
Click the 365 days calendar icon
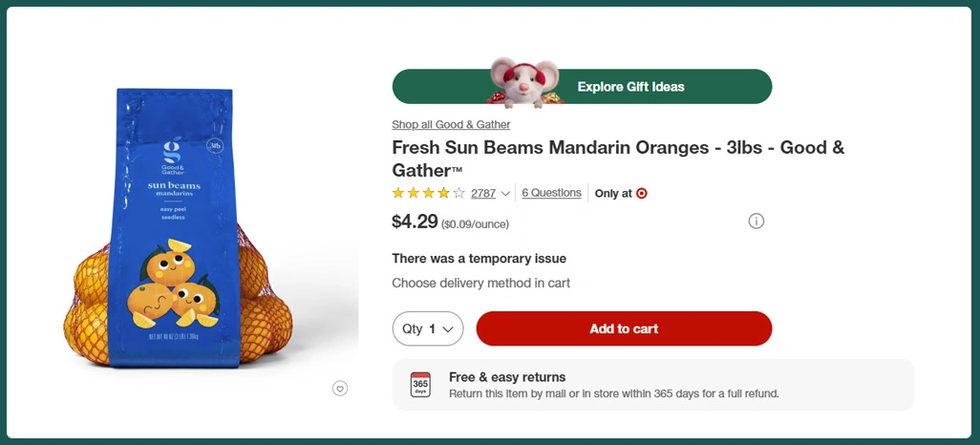(420, 385)
